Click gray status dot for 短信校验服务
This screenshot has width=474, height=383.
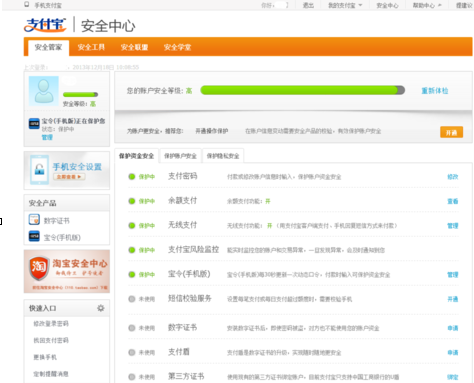click(132, 299)
